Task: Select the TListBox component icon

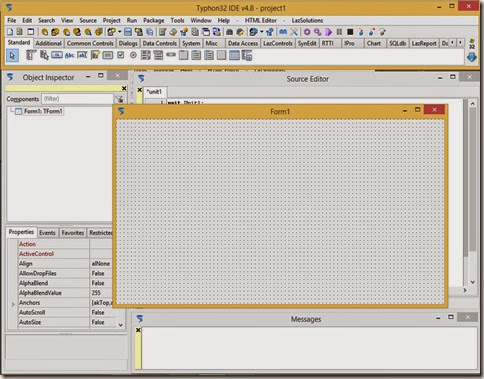Action: (146, 55)
